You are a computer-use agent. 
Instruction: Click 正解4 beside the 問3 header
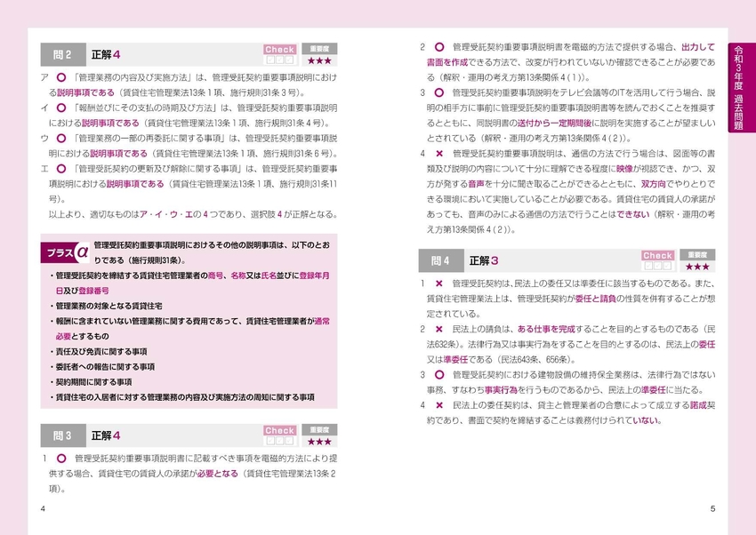click(x=106, y=435)
